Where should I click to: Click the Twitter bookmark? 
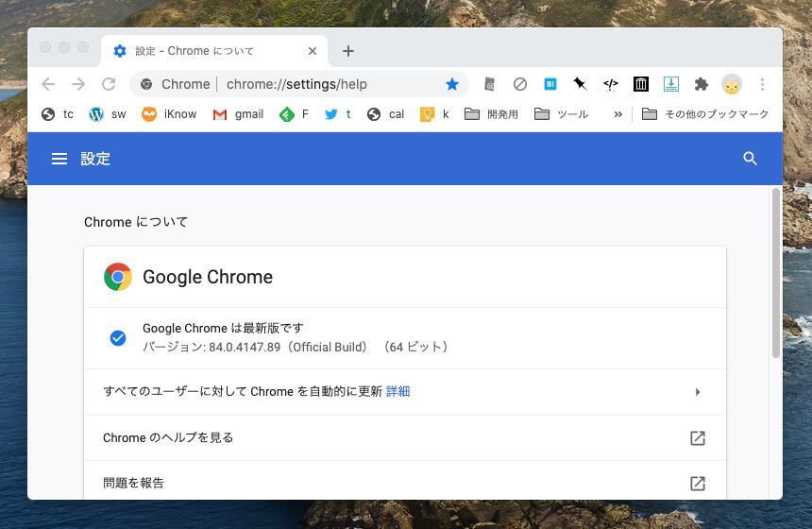(x=338, y=114)
